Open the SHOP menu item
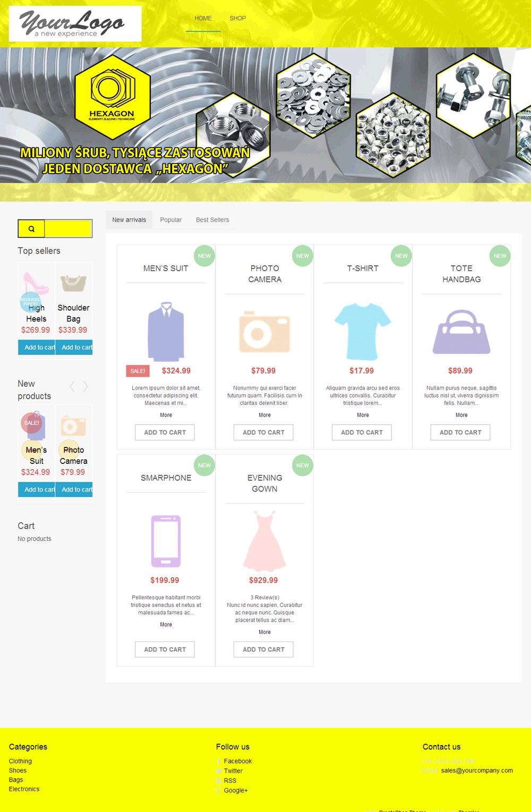 (x=237, y=18)
